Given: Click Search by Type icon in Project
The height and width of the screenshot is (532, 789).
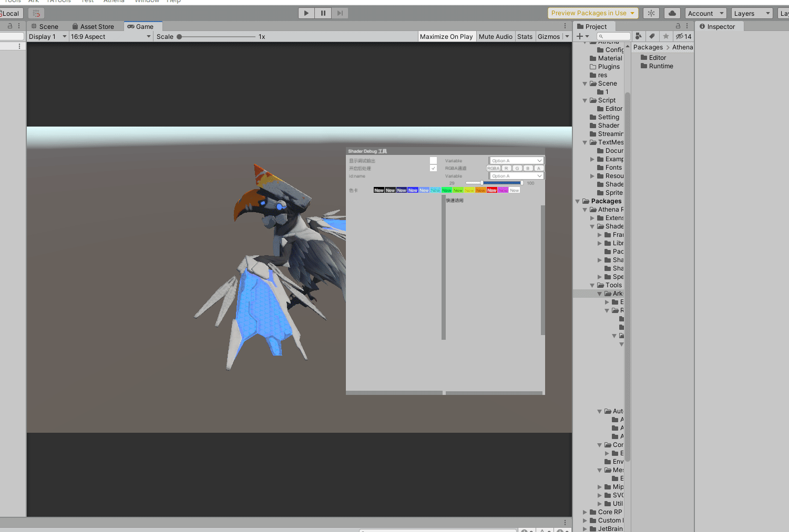Looking at the screenshot, I should (638, 36).
